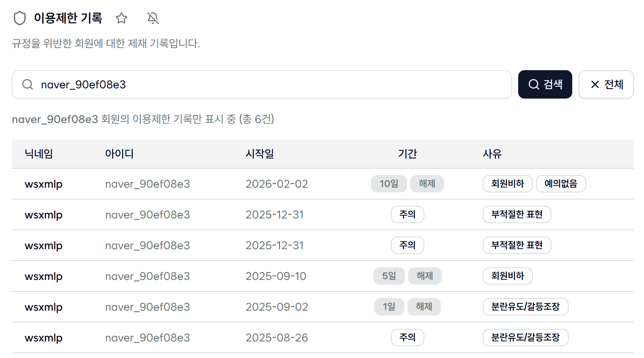Click the magnifier icon in search field

28,84
